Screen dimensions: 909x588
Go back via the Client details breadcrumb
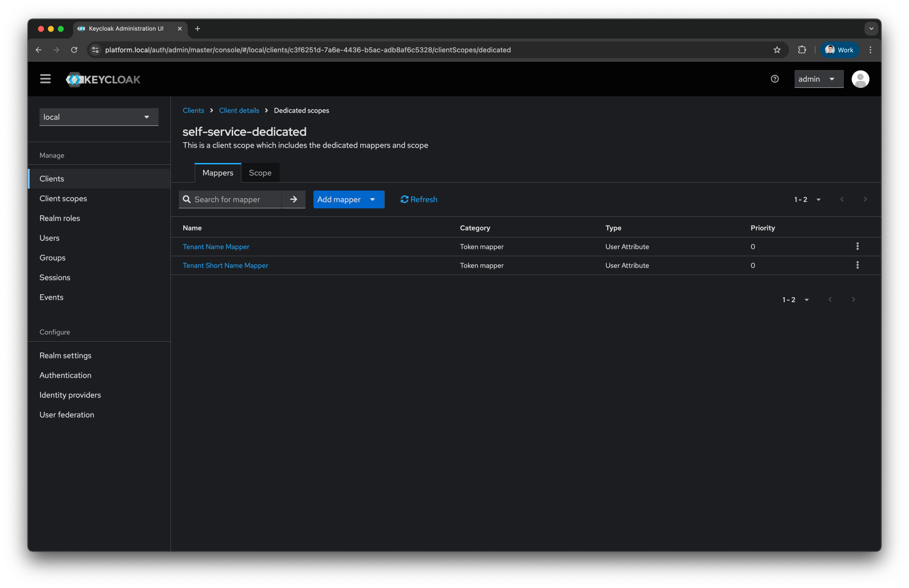(239, 110)
